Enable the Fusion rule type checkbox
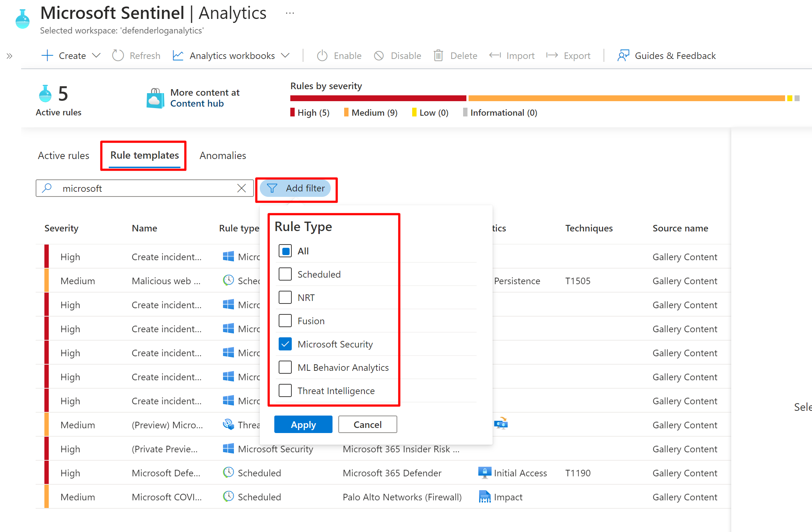The image size is (812, 532). tap(285, 321)
